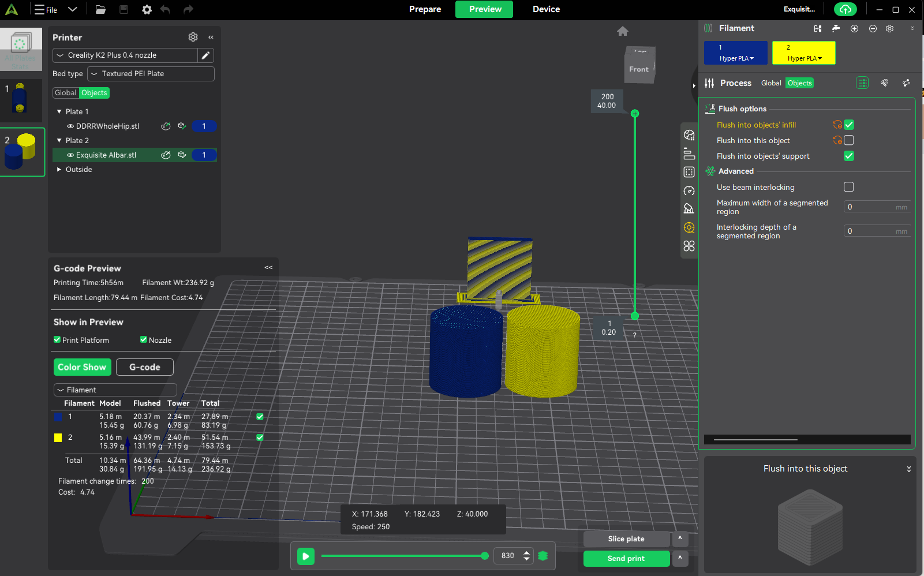Select Global tab in Printer panel
The width and height of the screenshot is (924, 576).
pyautogui.click(x=66, y=93)
